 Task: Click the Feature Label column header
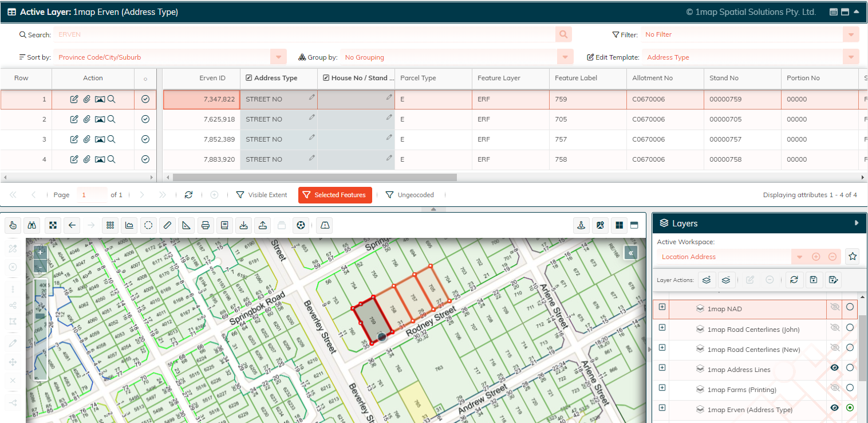coord(577,78)
